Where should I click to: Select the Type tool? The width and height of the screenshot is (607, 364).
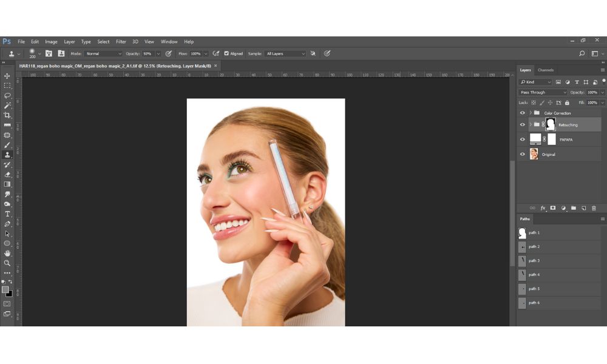coord(7,214)
